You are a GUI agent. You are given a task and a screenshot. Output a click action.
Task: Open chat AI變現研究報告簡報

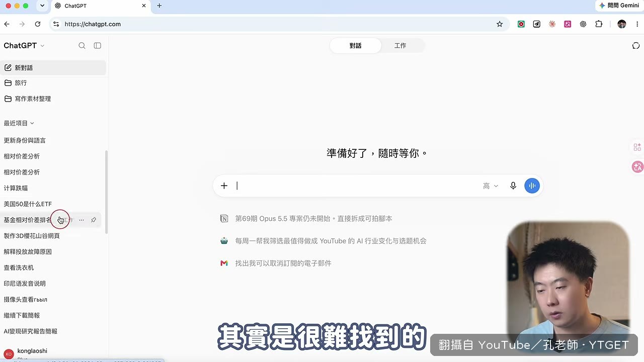[31, 331]
